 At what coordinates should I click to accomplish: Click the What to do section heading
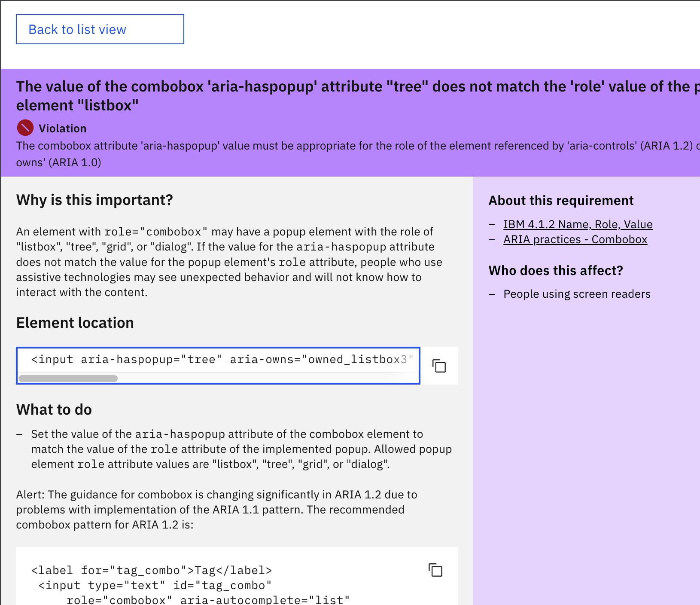pyautogui.click(x=54, y=409)
